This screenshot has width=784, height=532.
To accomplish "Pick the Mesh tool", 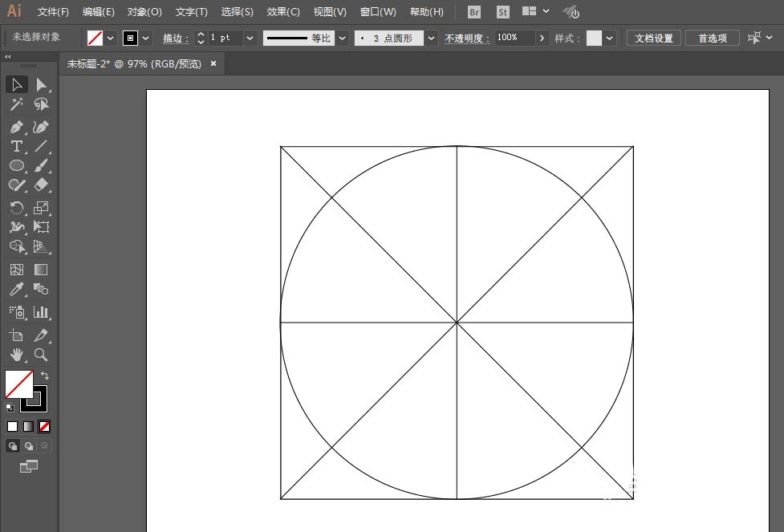I will click(x=17, y=270).
